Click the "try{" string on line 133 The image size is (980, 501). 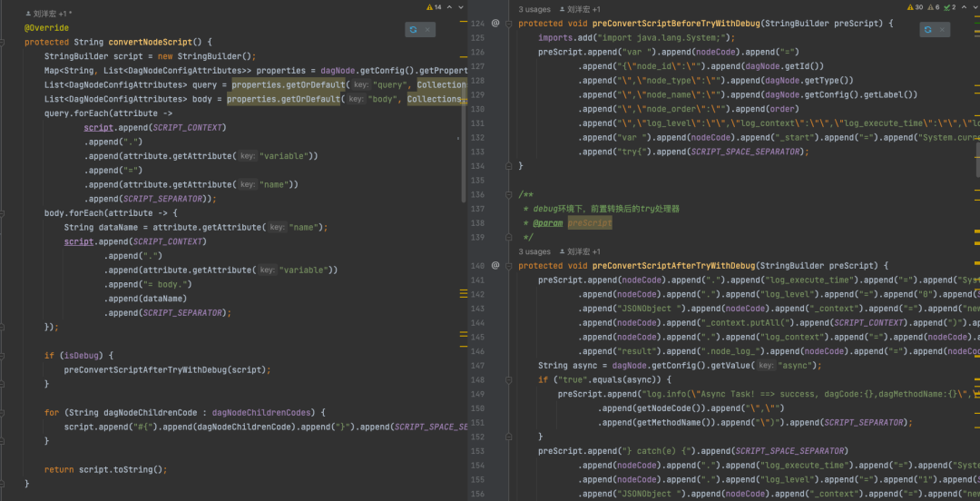point(630,152)
